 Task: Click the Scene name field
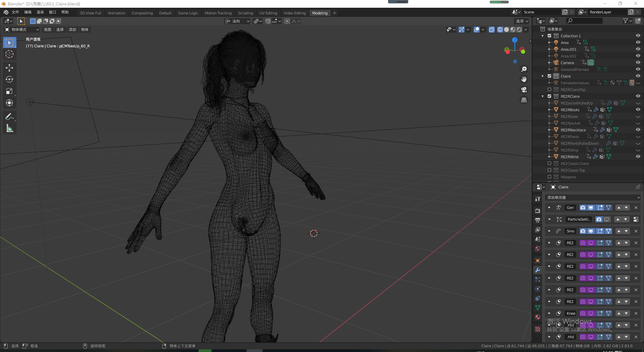coord(541,12)
